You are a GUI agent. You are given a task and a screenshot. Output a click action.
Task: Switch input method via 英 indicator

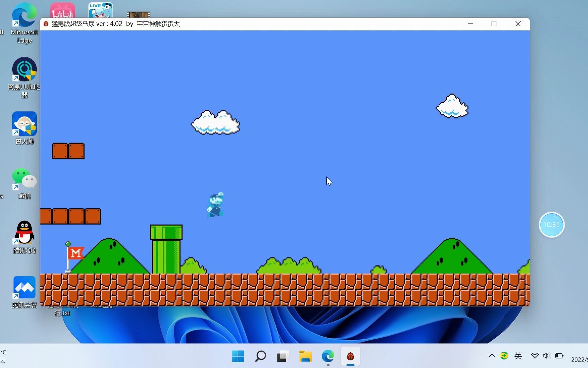click(518, 356)
